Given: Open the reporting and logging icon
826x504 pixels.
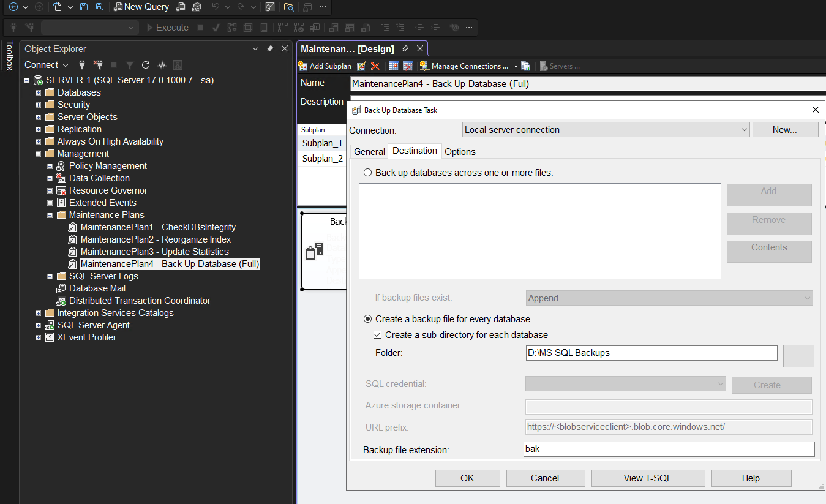Looking at the screenshot, I should 525,66.
